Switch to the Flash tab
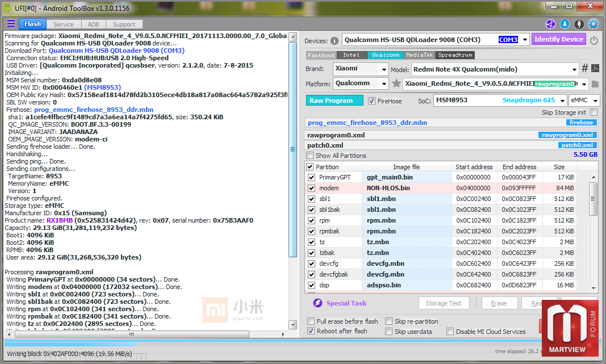Image resolution: width=606 pixels, height=364 pixels. pyautogui.click(x=32, y=24)
